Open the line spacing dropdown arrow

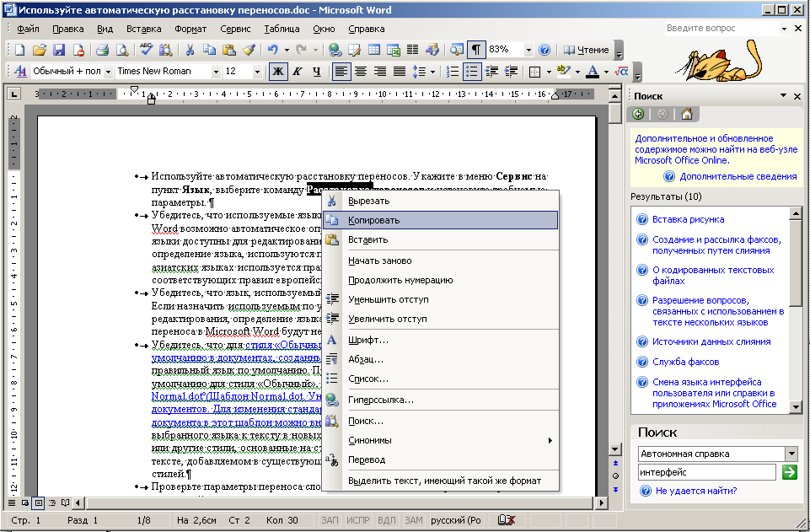(432, 72)
